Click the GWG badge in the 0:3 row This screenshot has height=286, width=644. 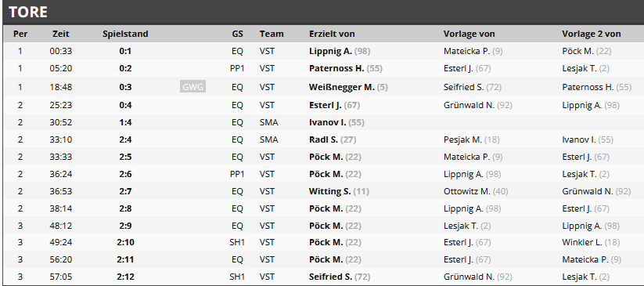[192, 87]
